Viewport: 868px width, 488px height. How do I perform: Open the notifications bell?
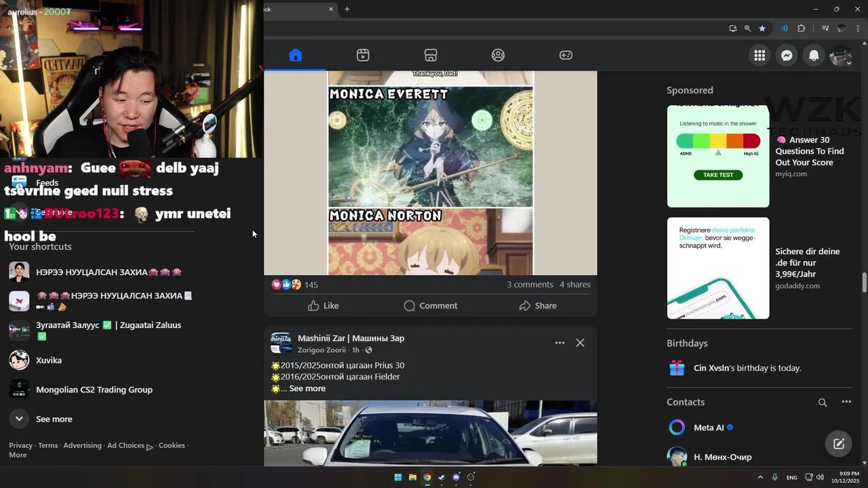click(x=814, y=56)
